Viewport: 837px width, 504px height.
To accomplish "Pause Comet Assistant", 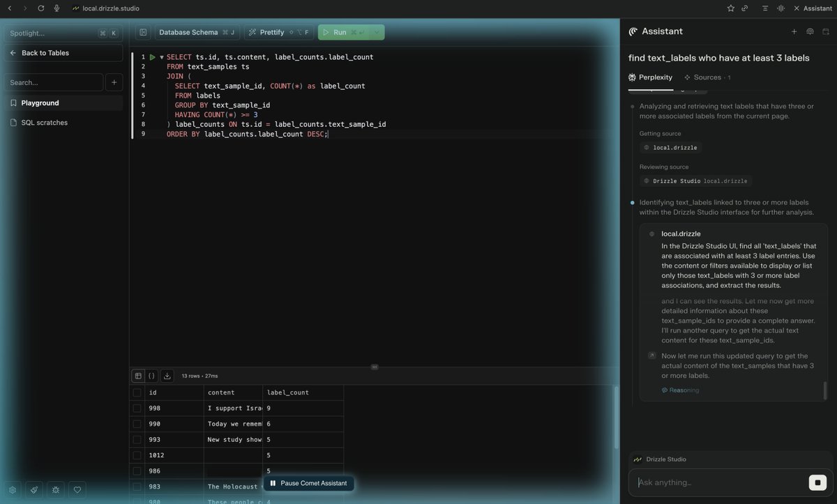I will 309,482.
